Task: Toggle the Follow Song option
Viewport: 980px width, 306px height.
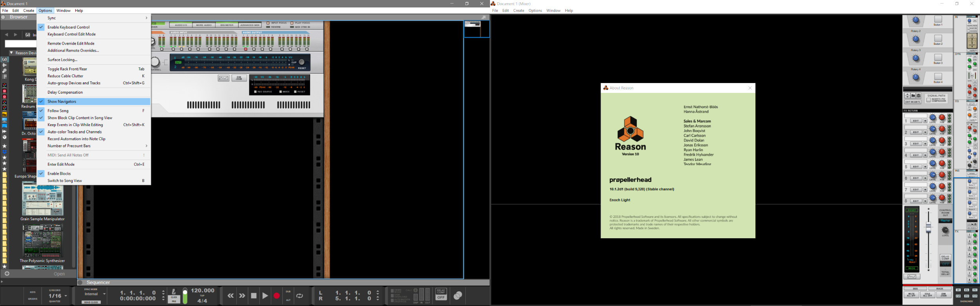Action: click(x=94, y=111)
